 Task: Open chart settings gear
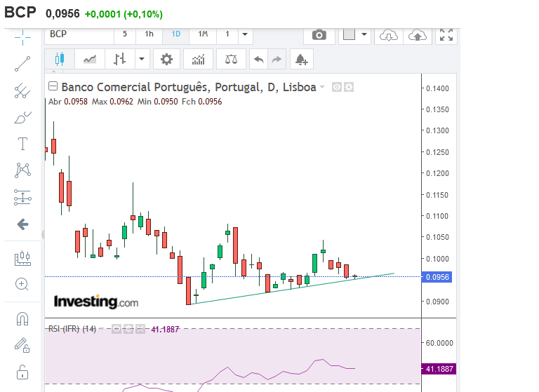[167, 60]
